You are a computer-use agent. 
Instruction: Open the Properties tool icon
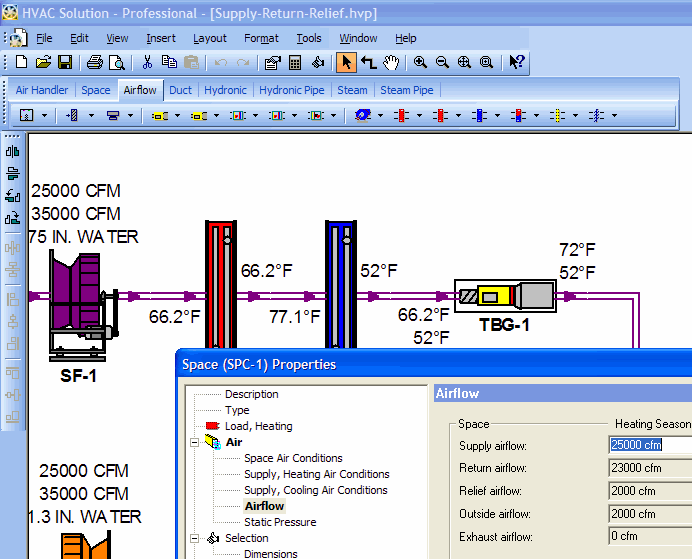click(x=273, y=62)
